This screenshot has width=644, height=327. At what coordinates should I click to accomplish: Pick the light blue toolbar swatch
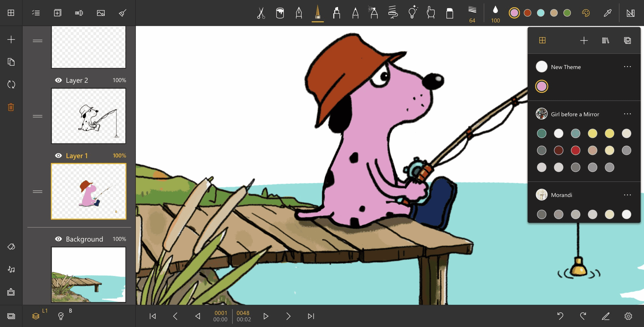(541, 13)
